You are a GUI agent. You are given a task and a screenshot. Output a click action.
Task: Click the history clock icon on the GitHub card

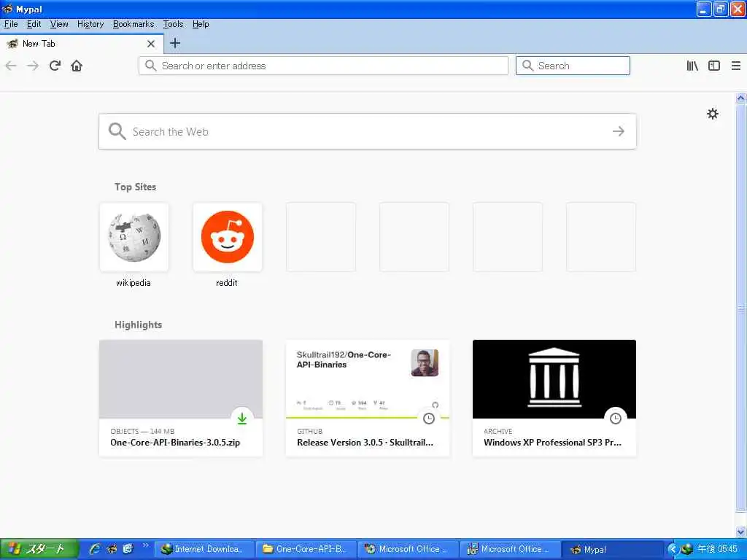pyautogui.click(x=429, y=419)
